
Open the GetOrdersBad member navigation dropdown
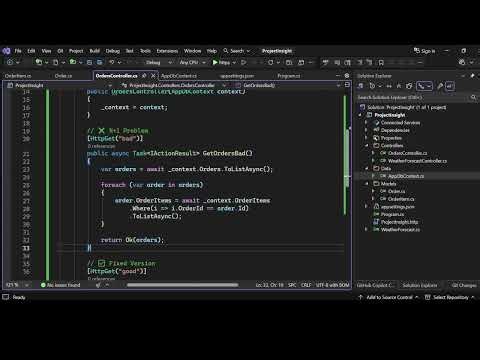click(x=288, y=85)
